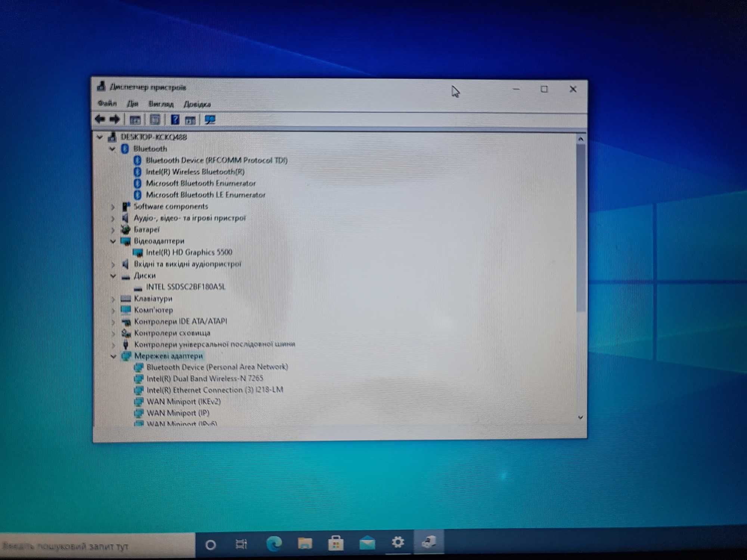Click the Мережеві адаптери network icon
747x560 pixels.
(x=126, y=356)
